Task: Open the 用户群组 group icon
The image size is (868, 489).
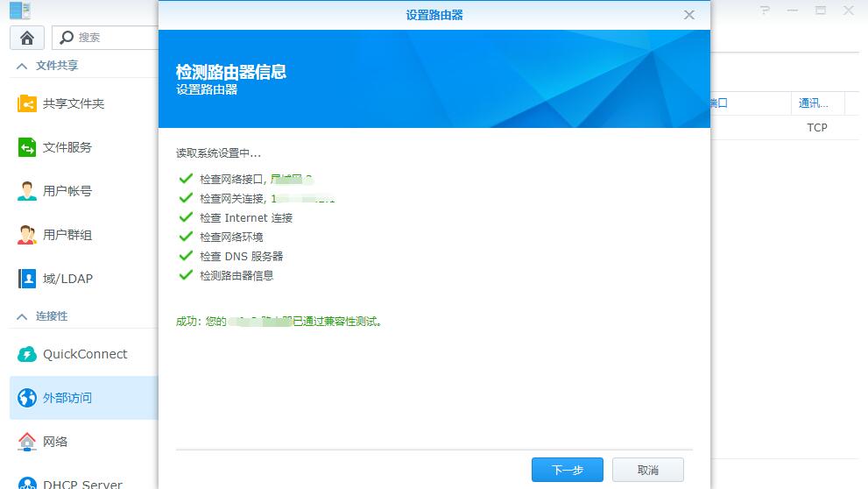Action: click(26, 235)
